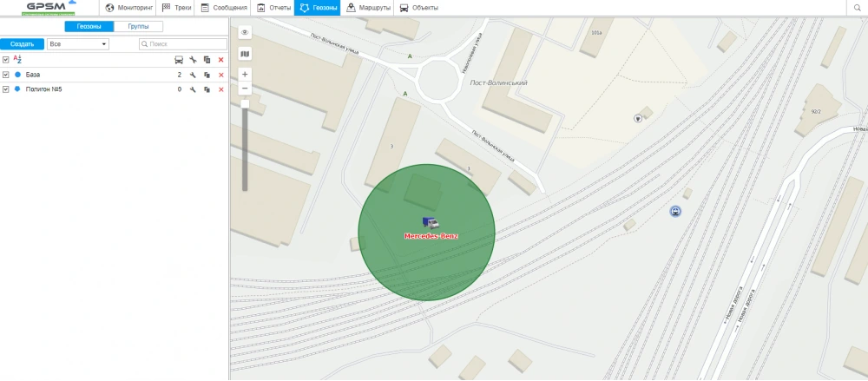Click the map layers icon
Viewport: 868px width, 381px height.
(x=245, y=54)
